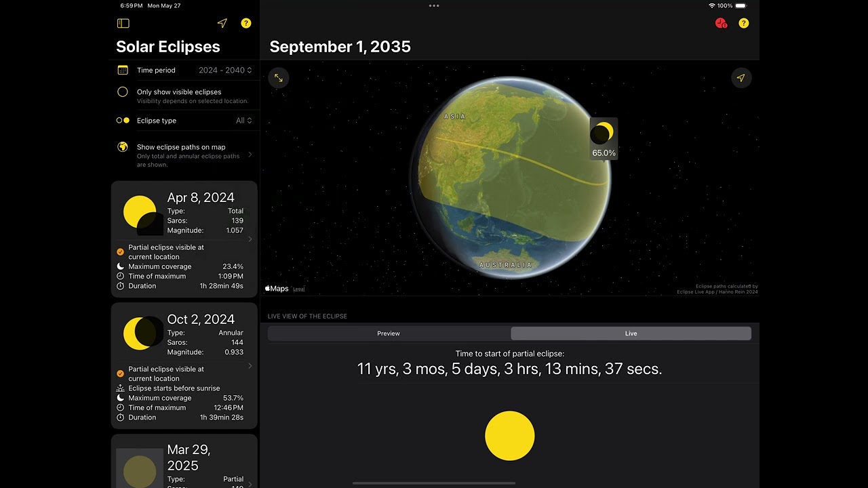Tap the Wi-Fi icon in status bar
868x488 pixels.
711,5
